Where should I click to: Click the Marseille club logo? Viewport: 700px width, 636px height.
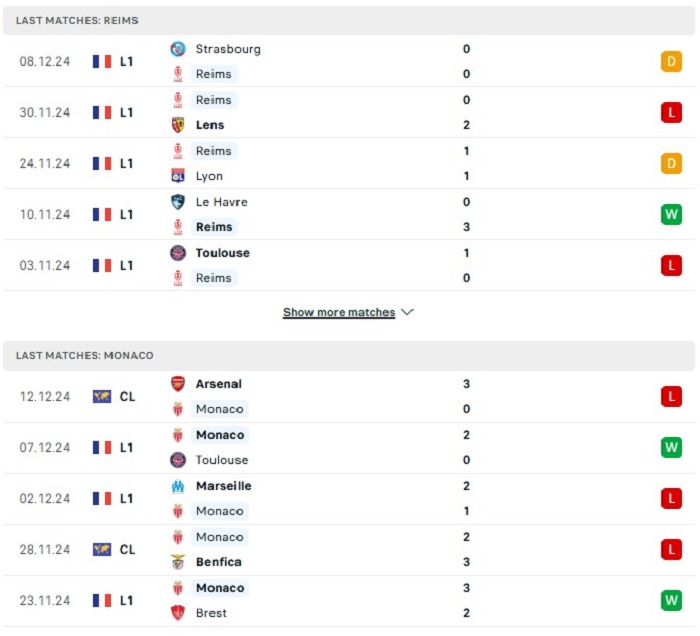178,486
